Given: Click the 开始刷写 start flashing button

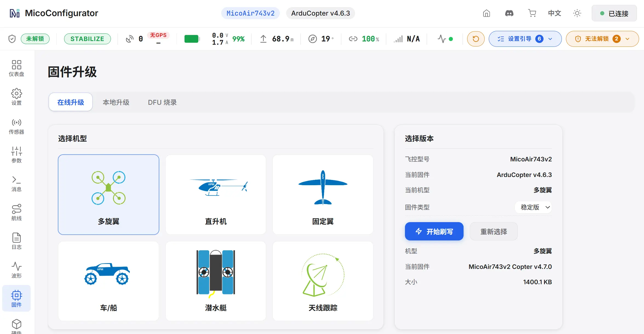Looking at the screenshot, I should [434, 231].
